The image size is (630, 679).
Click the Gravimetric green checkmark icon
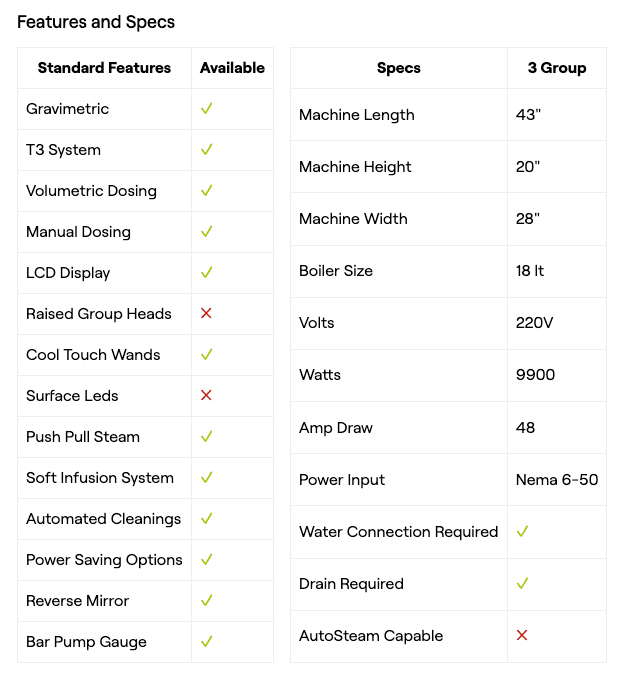click(206, 109)
